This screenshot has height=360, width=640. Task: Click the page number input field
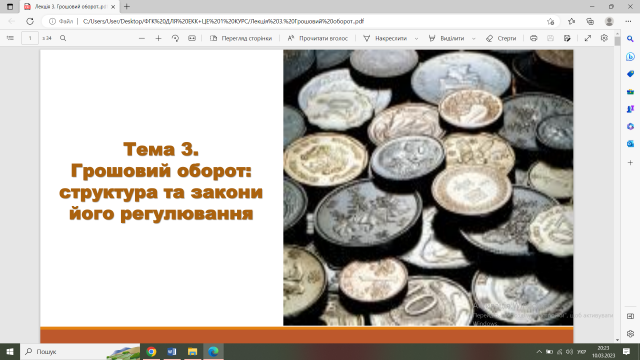click(x=30, y=38)
